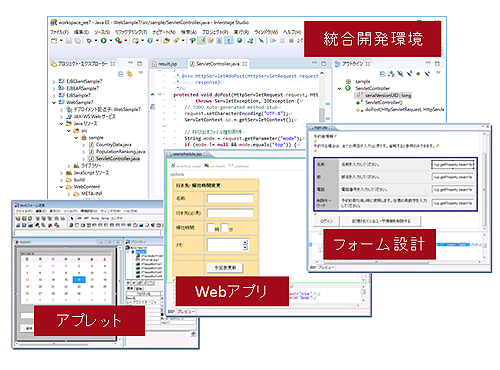Screen dimensions: 500x370
Task: Click the Open Type toolbar icon
Action: 166,41
